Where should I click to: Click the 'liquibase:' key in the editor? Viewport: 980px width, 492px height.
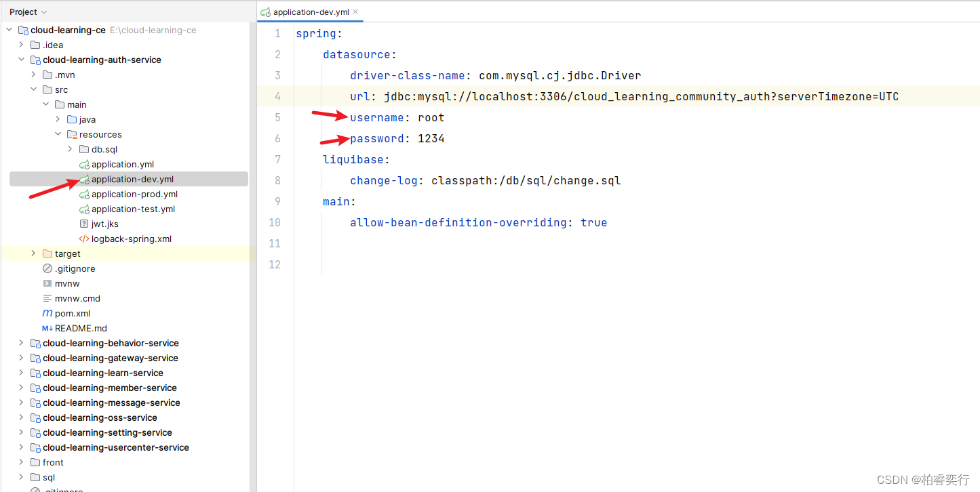coord(357,159)
